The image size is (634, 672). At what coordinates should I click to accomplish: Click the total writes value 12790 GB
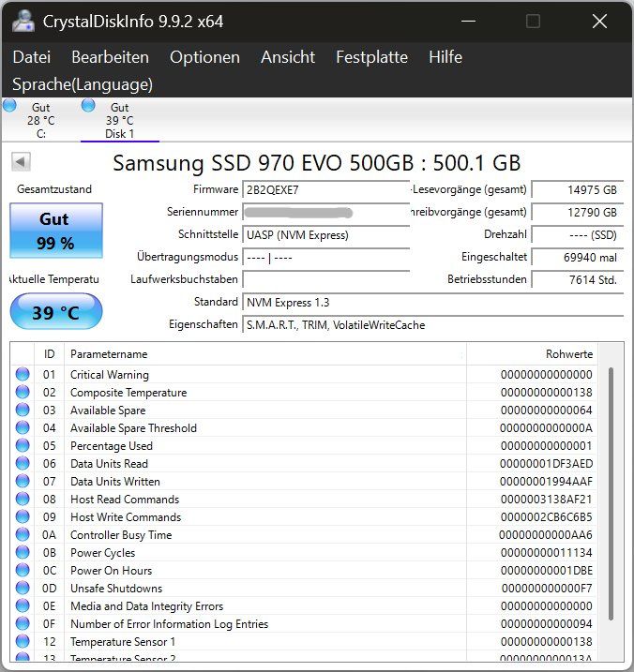click(578, 212)
